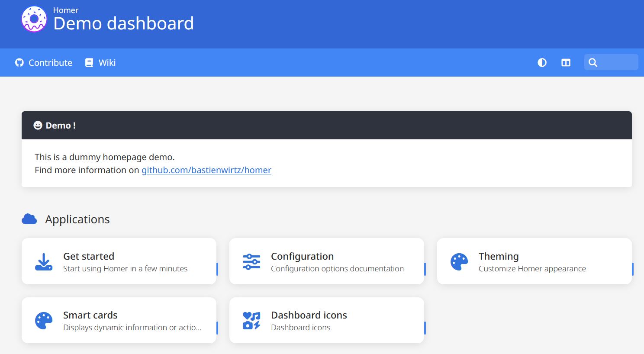Toggle column/list layout view
This screenshot has width=644, height=354.
[566, 63]
